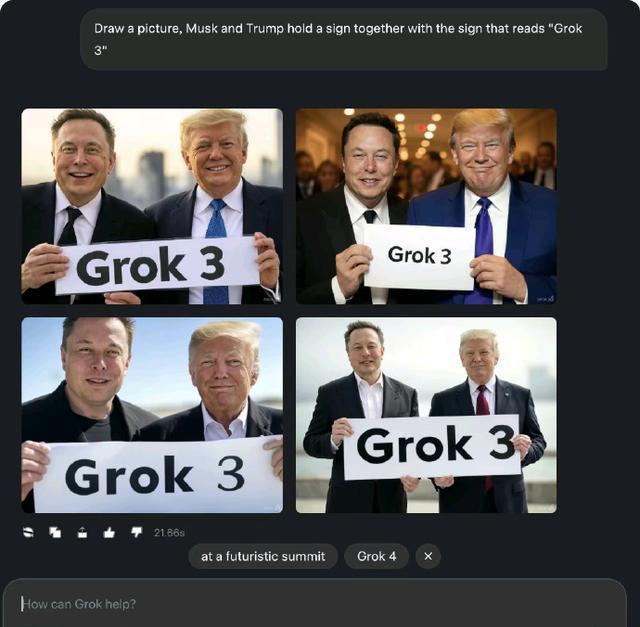640x627 pixels.
Task: Regenerate the response with the refresh icon
Action: [x=28, y=532]
